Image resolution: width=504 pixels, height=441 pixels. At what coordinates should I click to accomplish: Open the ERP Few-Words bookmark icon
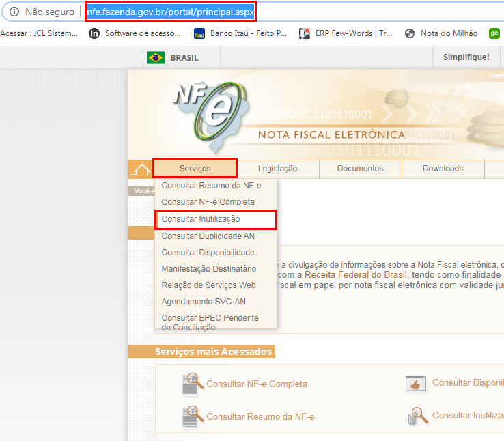pyautogui.click(x=305, y=33)
